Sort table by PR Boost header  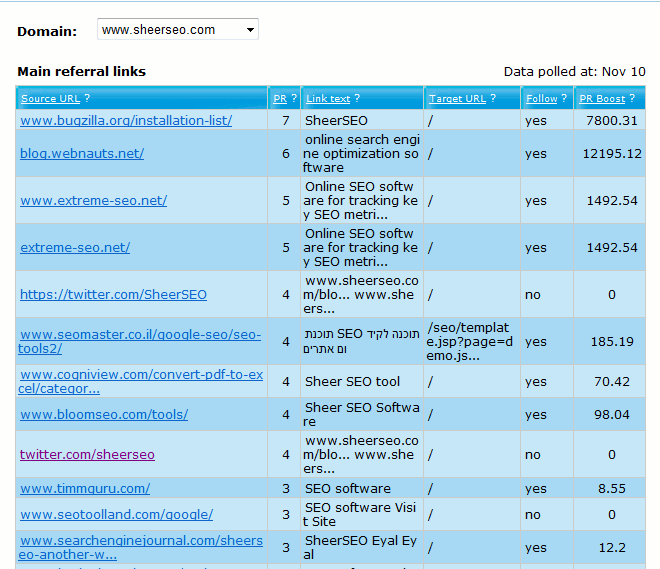click(x=602, y=98)
